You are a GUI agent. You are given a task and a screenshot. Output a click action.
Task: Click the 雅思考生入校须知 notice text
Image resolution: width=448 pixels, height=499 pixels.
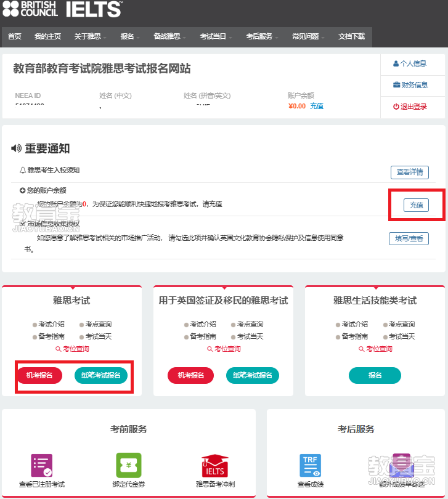[54, 170]
